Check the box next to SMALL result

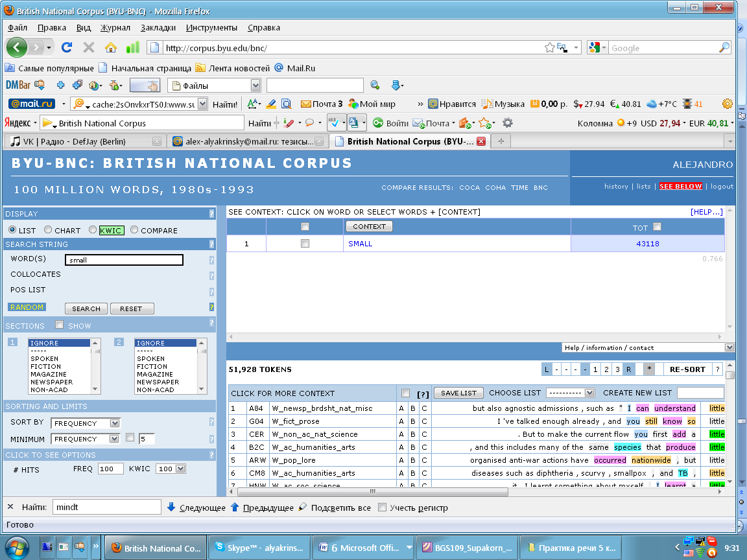click(305, 244)
